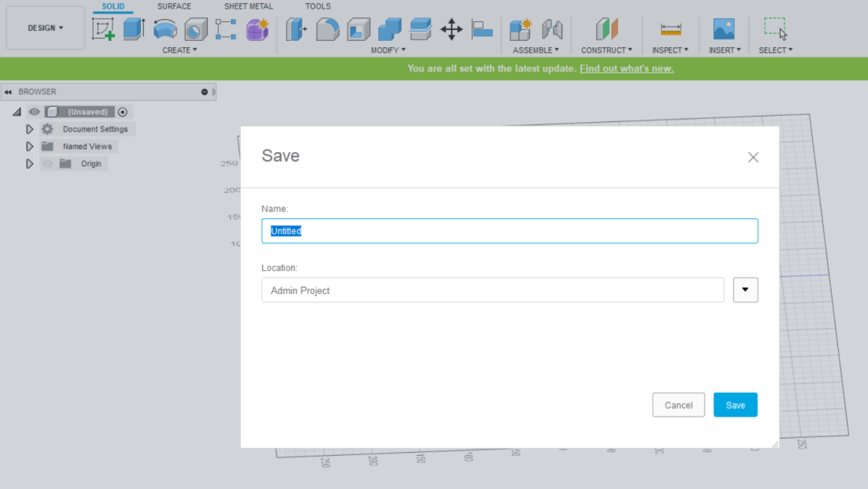The height and width of the screenshot is (489, 868).
Task: Select the Press Pull tool
Action: [296, 29]
